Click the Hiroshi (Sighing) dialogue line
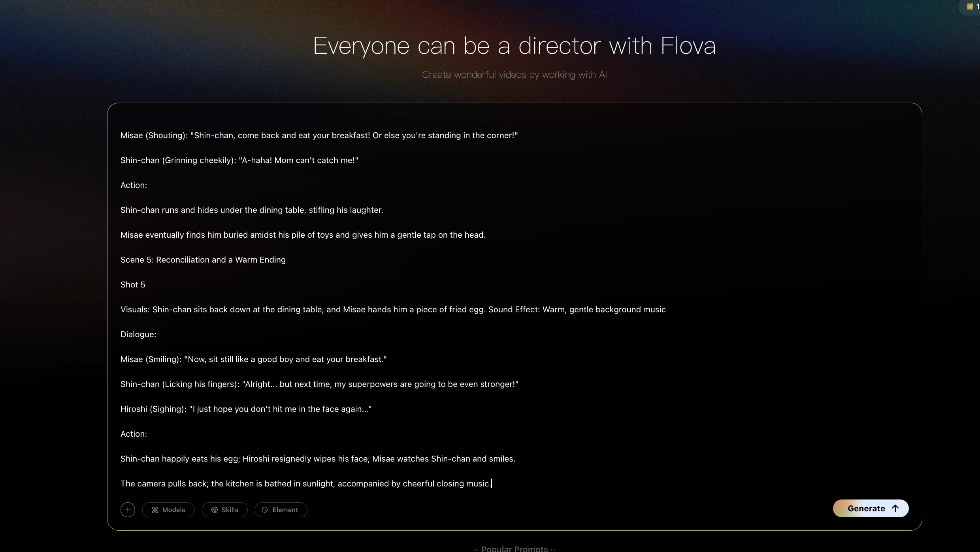Viewport: 980px width, 552px height. click(246, 409)
